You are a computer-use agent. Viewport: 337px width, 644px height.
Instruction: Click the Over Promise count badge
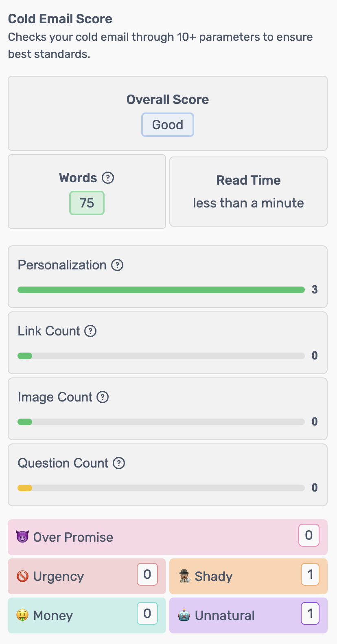coord(309,535)
